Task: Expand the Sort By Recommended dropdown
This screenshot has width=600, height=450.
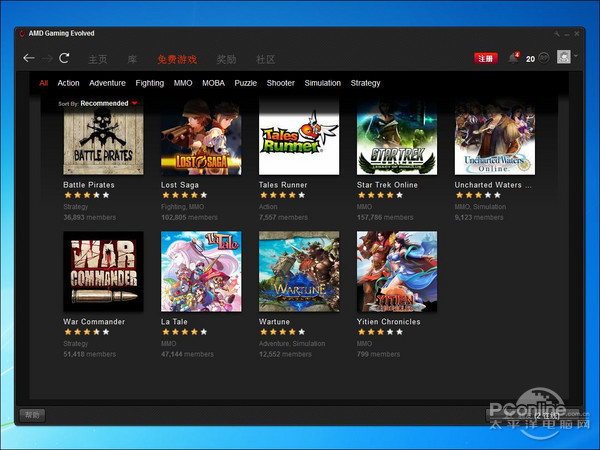Action: click(x=134, y=103)
